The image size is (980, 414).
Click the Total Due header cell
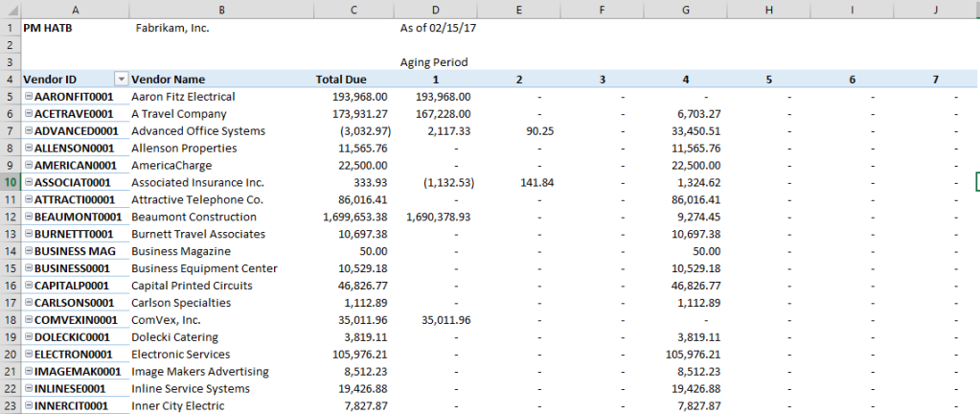[x=354, y=80]
